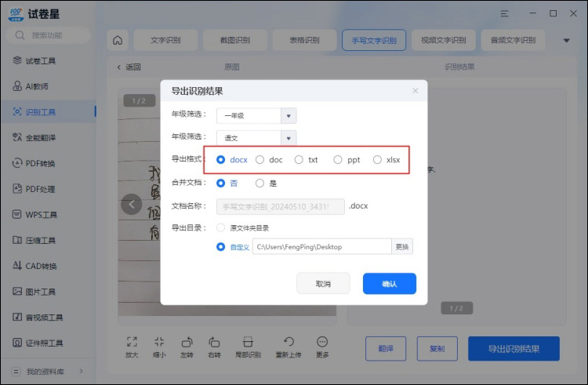Close the export results dialog
The image size is (588, 385).
(416, 91)
